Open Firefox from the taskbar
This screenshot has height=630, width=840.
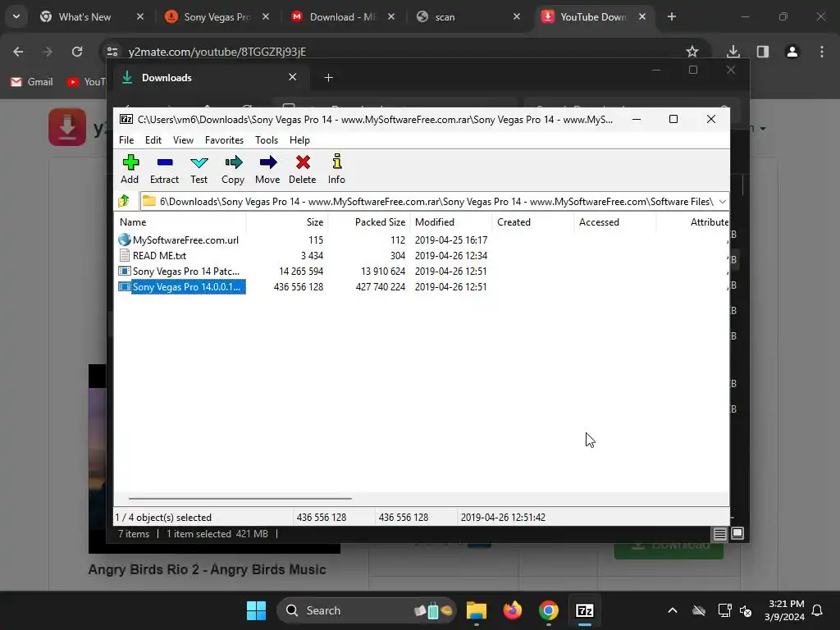[x=512, y=610]
